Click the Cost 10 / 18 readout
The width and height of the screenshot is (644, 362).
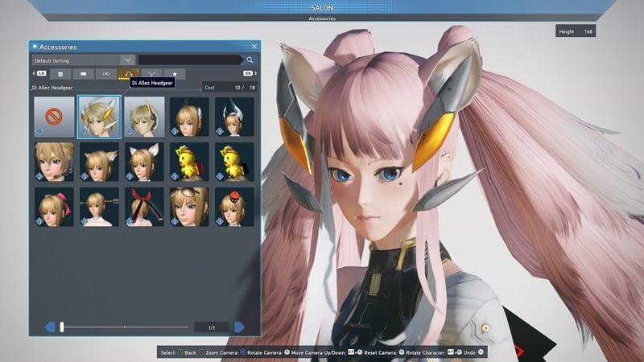click(229, 88)
